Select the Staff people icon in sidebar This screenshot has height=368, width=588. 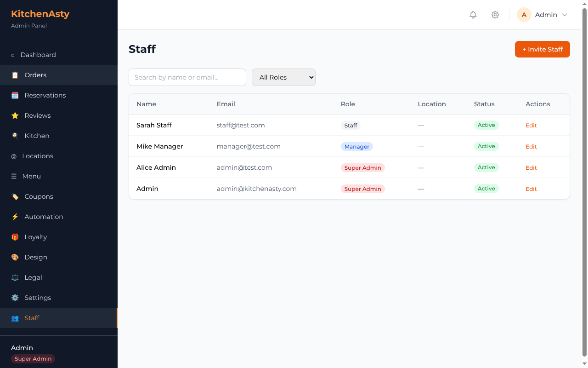point(15,318)
